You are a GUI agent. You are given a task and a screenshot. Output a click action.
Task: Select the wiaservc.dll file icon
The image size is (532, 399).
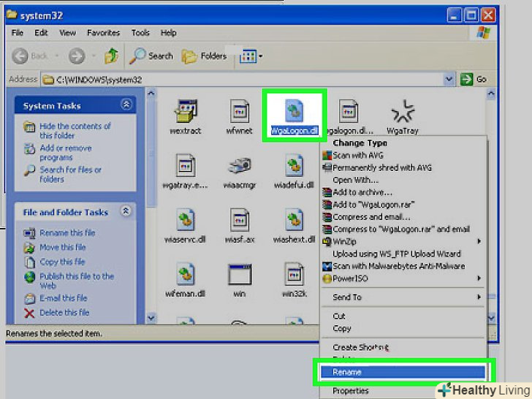[186, 220]
